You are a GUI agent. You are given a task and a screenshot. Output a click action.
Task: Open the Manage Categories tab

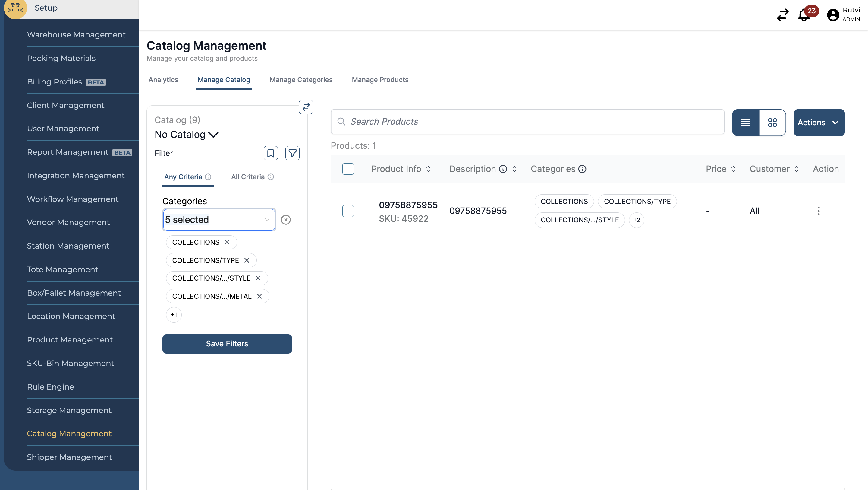[300, 80]
